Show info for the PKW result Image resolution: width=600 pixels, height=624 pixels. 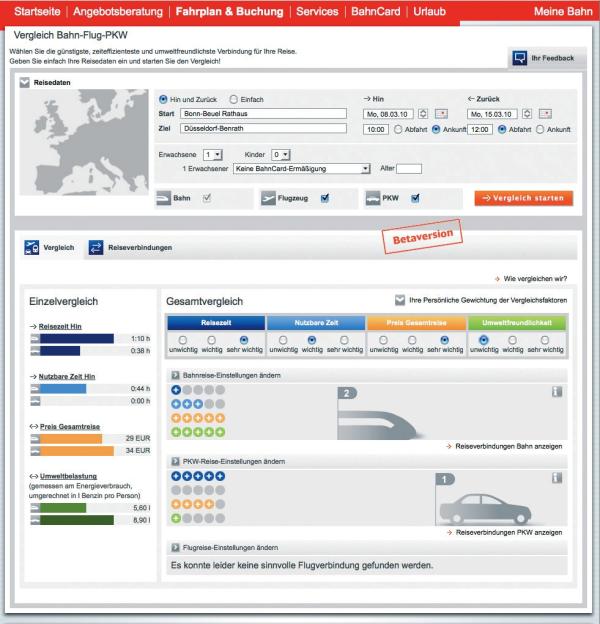pyautogui.click(x=557, y=478)
